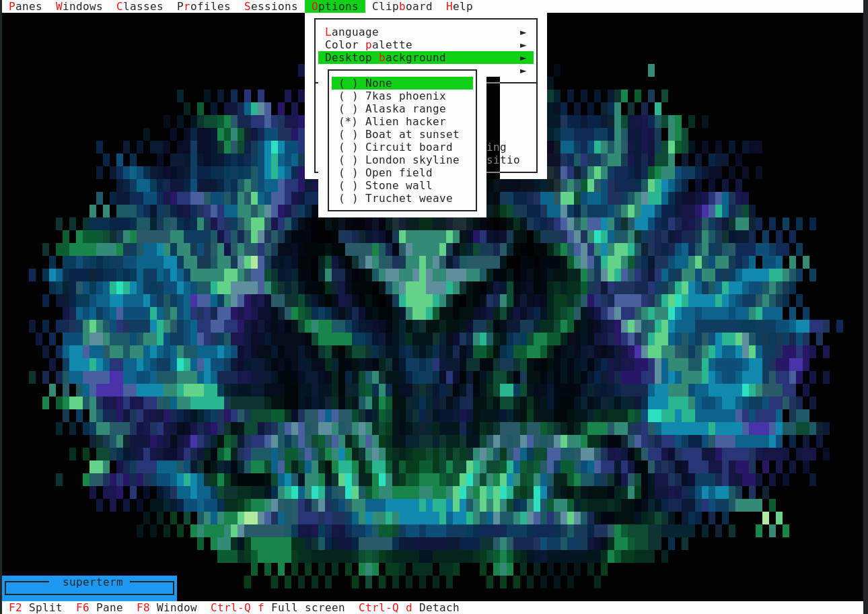Click F2 Split in the status bar
Screen dimensions: 868x614
tap(36, 607)
